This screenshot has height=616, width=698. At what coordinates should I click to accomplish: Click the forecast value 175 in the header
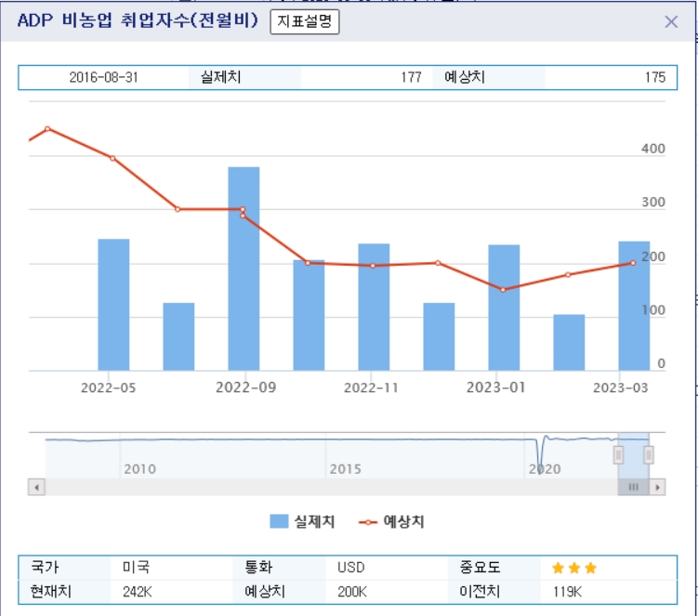[655, 77]
